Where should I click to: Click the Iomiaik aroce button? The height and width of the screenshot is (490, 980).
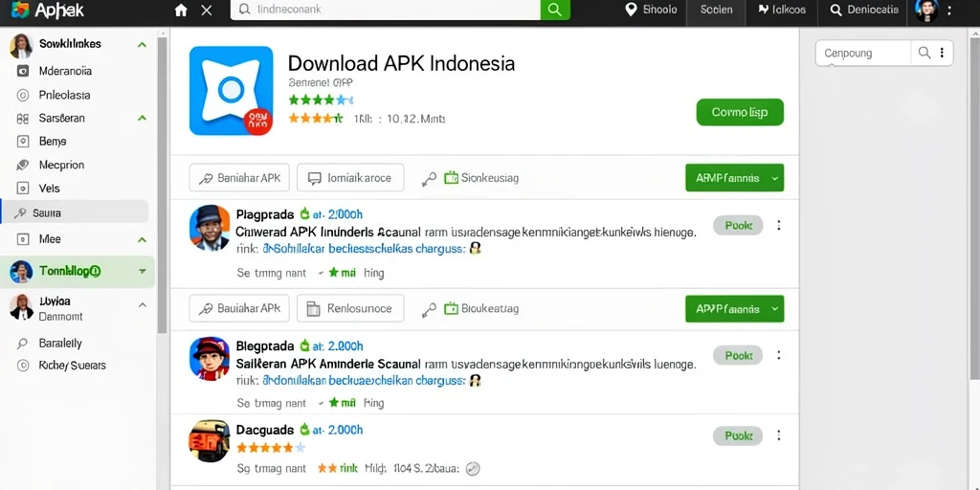[350, 177]
